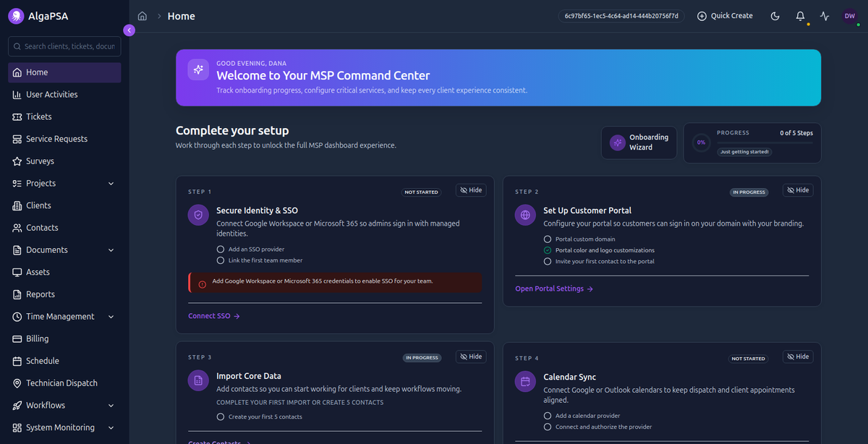This screenshot has height=444, width=868.
Task: Click the Calendar Sync step icon
Action: point(526,381)
